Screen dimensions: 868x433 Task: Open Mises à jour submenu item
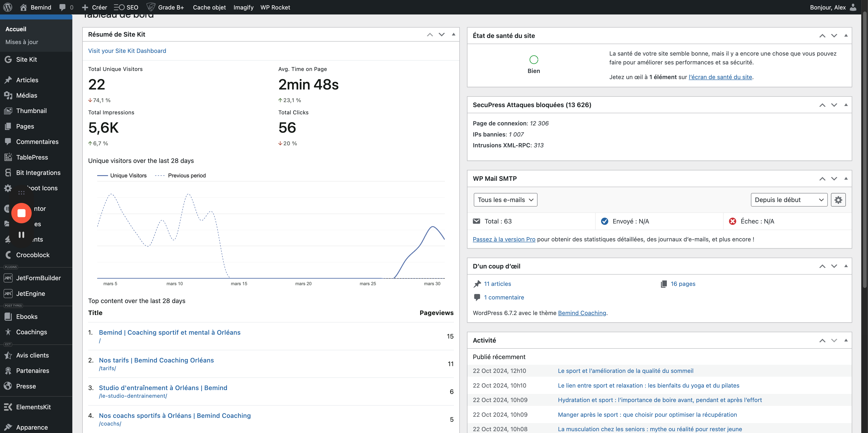21,42
